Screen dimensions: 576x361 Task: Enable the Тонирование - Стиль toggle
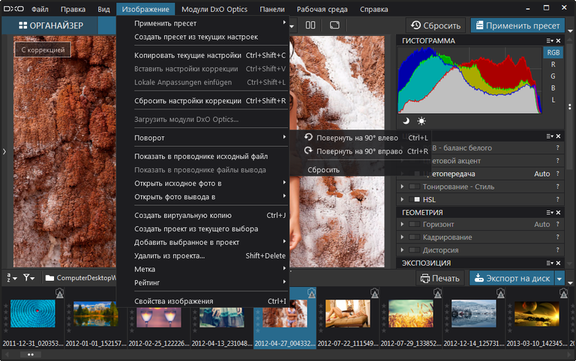(415, 187)
